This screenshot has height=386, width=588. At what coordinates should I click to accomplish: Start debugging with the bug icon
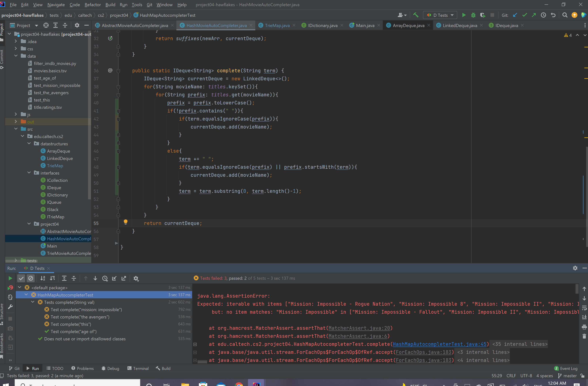tap(473, 15)
